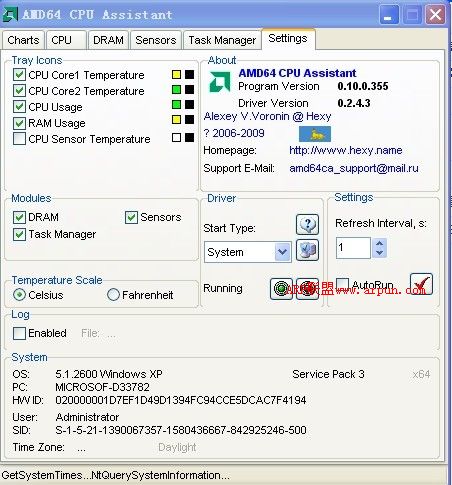The height and width of the screenshot is (485, 452).
Task: Click the OS value 5.1.2600 Windows XP
Action: 109,374
